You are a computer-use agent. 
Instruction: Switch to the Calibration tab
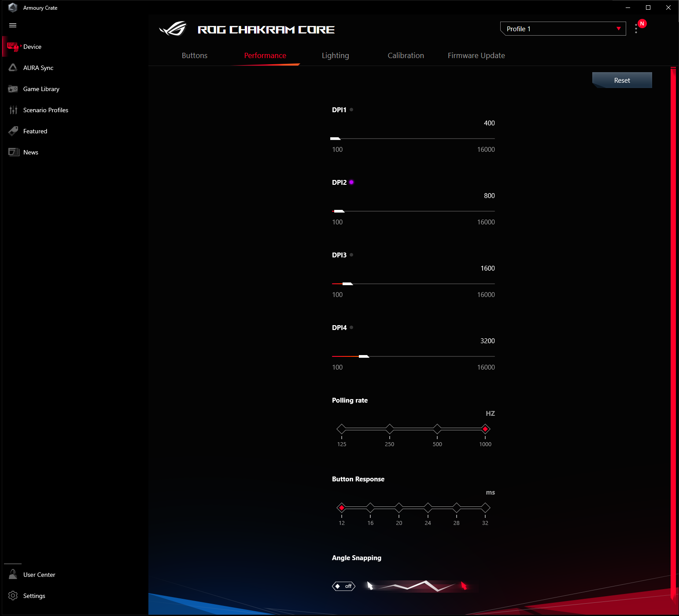[406, 55]
